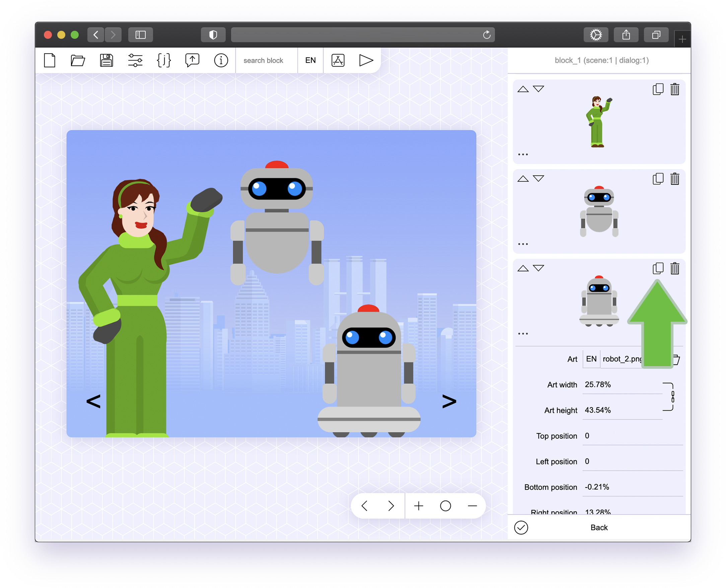Edit Bottom position value -0.21%
The image size is (726, 588).
click(633, 487)
